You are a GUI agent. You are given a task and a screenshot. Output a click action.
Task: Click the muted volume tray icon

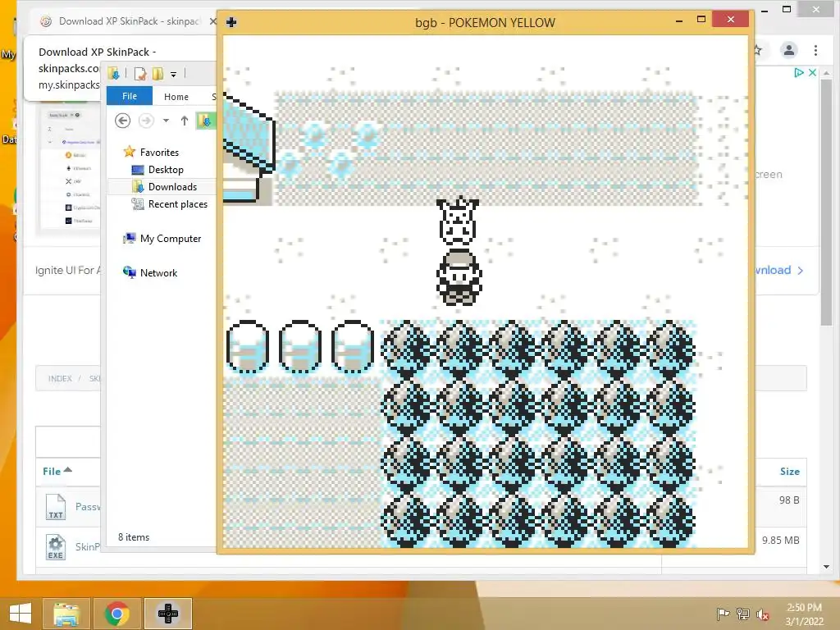coord(762,614)
